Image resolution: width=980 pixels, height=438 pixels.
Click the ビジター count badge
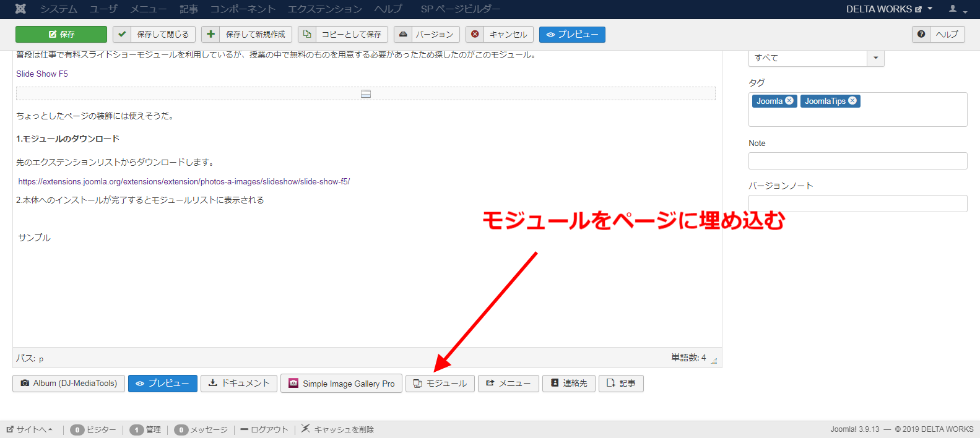point(77,429)
